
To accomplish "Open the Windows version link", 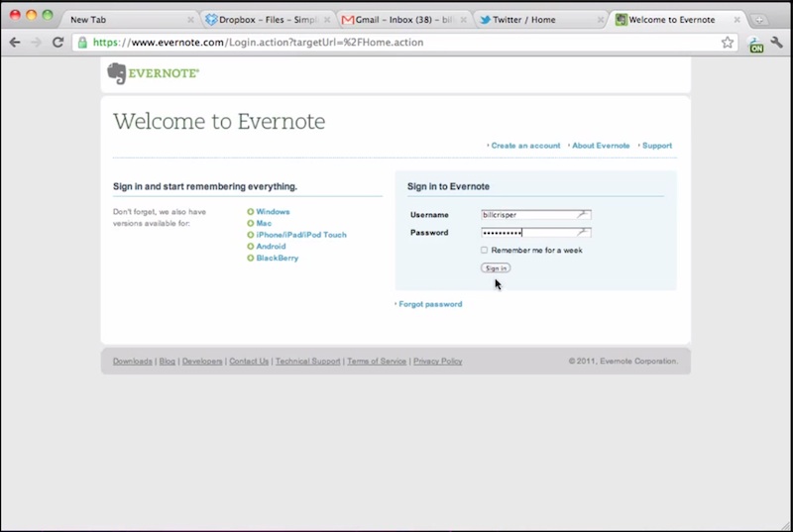I will [273, 212].
